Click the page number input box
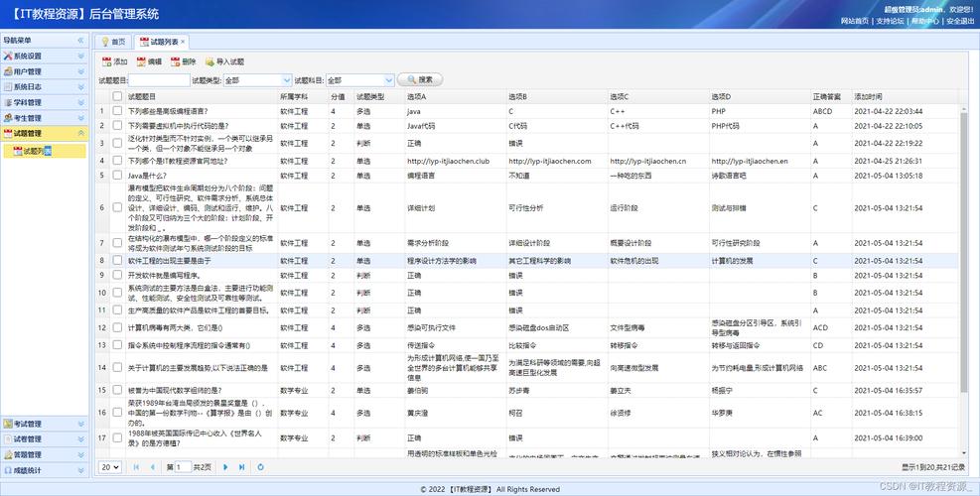 (x=183, y=467)
